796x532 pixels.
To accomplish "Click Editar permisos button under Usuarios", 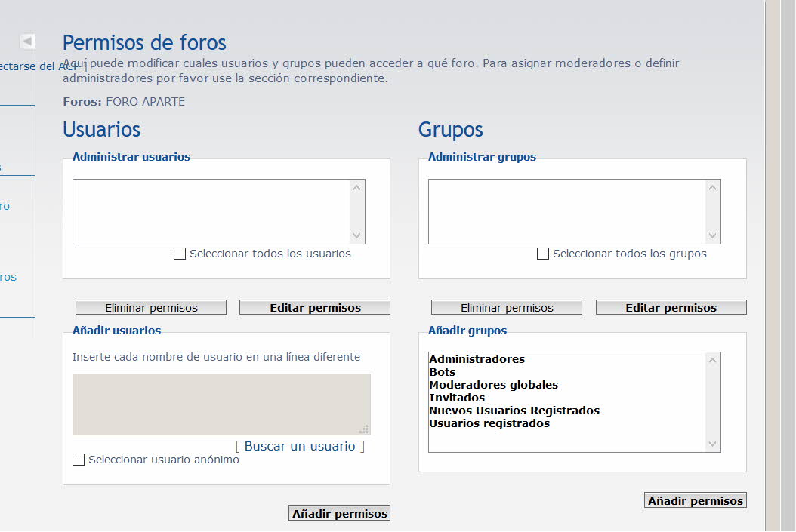I will point(315,307).
